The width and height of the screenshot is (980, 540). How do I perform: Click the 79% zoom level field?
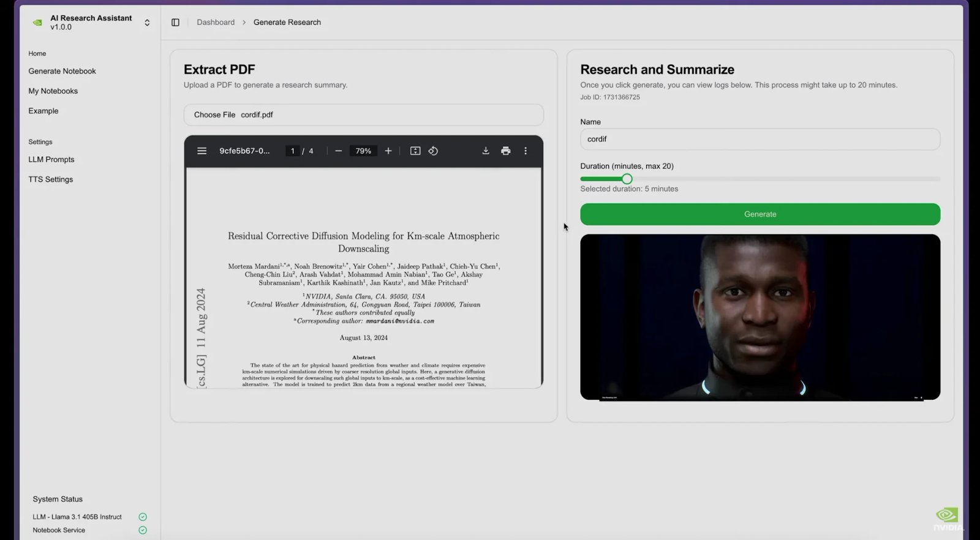(363, 151)
